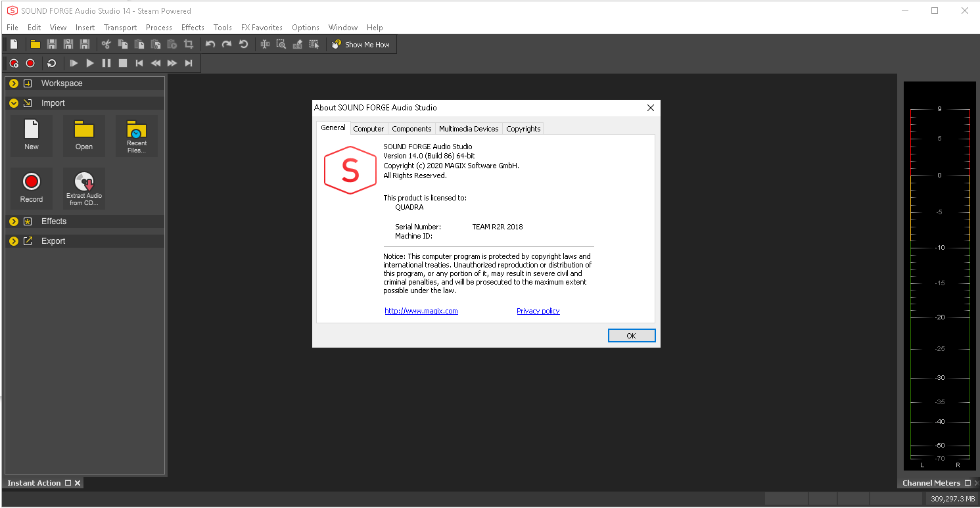The height and width of the screenshot is (508, 980).
Task: Click the Record tile in Import panel
Action: pyautogui.click(x=32, y=188)
